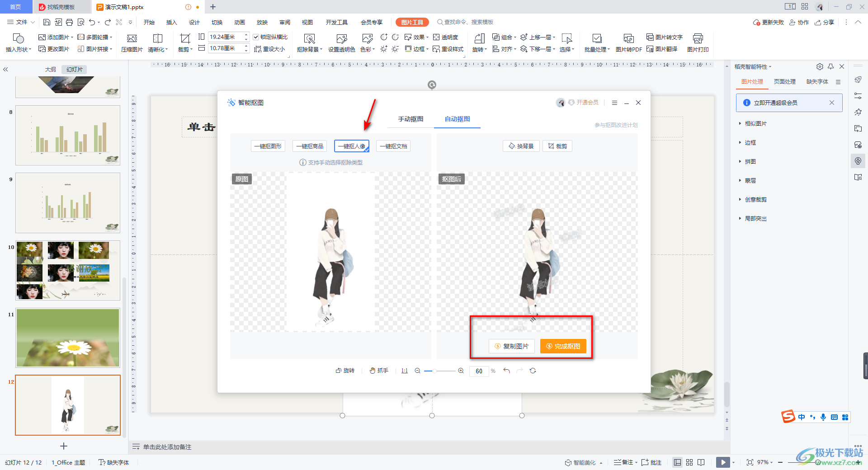The height and width of the screenshot is (470, 868).
Task: Click the Rotate tool in matting dialog
Action: [345, 371]
